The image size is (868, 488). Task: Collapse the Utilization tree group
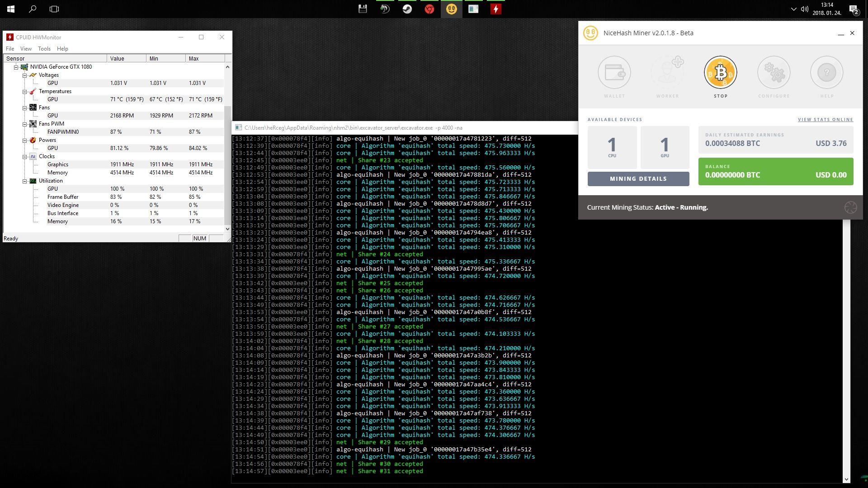24,181
